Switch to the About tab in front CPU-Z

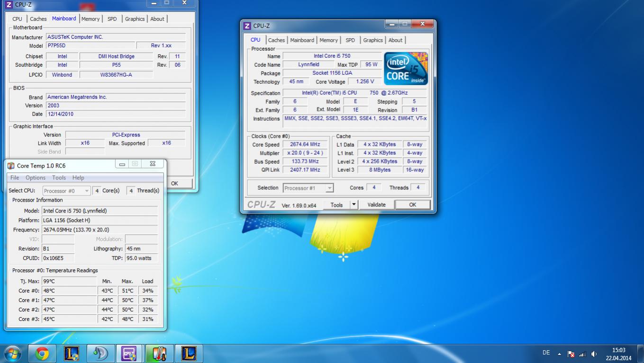[x=395, y=40]
